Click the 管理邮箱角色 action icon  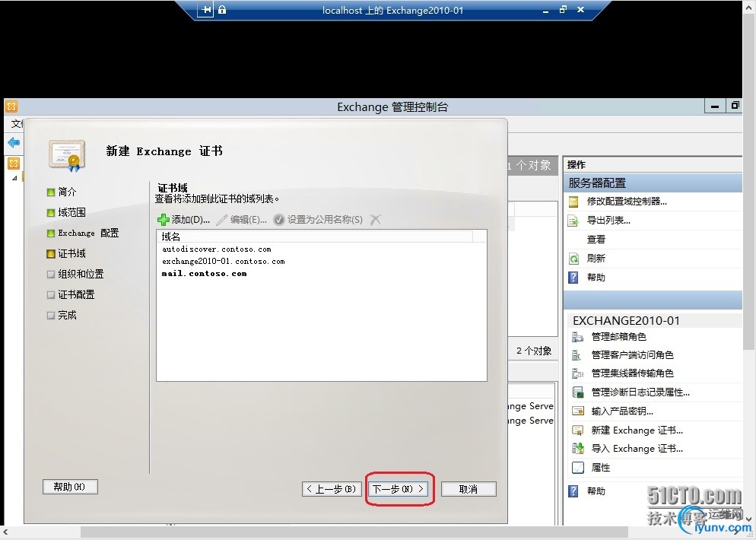pos(577,336)
